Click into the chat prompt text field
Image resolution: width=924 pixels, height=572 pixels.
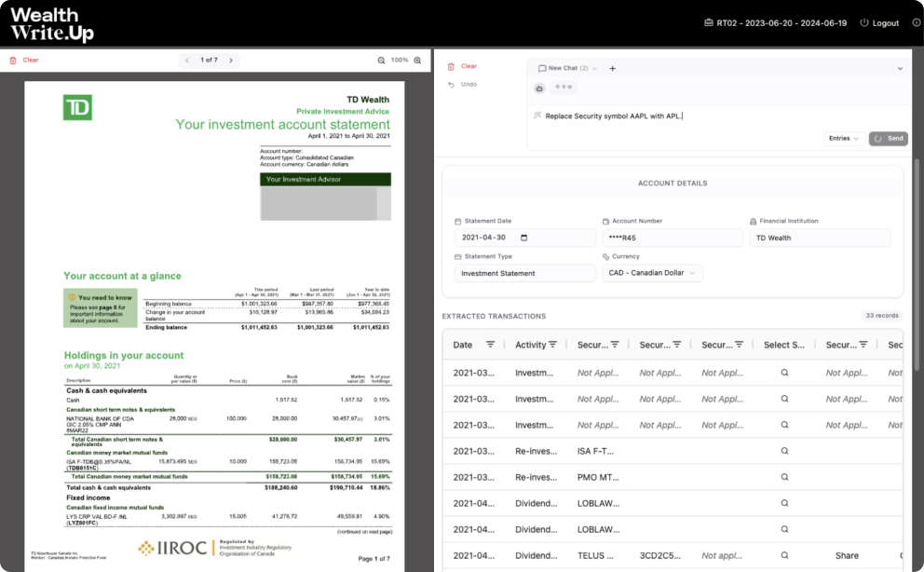pyautogui.click(x=718, y=116)
